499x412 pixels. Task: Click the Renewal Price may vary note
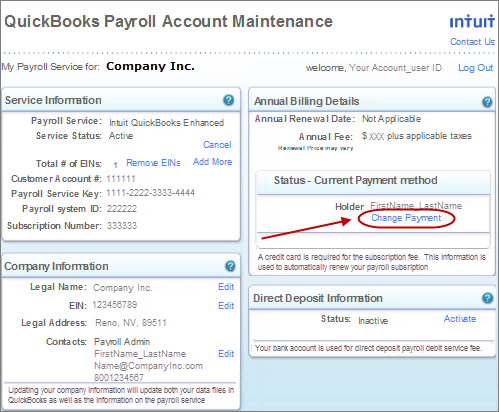point(316,148)
